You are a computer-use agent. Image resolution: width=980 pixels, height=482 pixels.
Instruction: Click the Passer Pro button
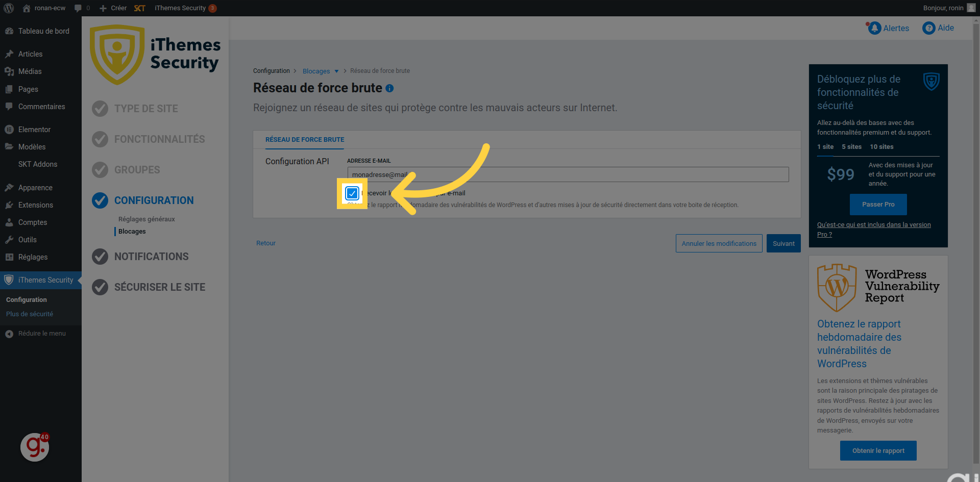coord(878,205)
